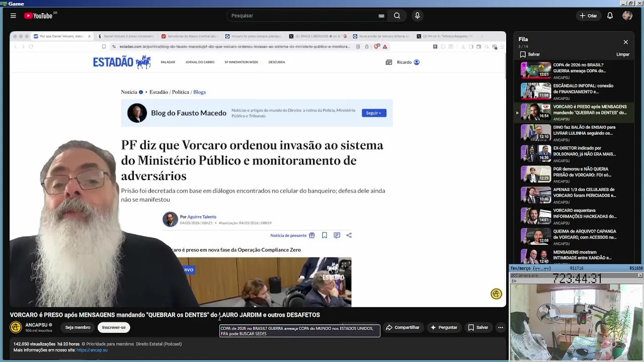Play queue video ESCÂNDALO INFOPAL
This screenshot has height=362, width=644.
point(575,91)
